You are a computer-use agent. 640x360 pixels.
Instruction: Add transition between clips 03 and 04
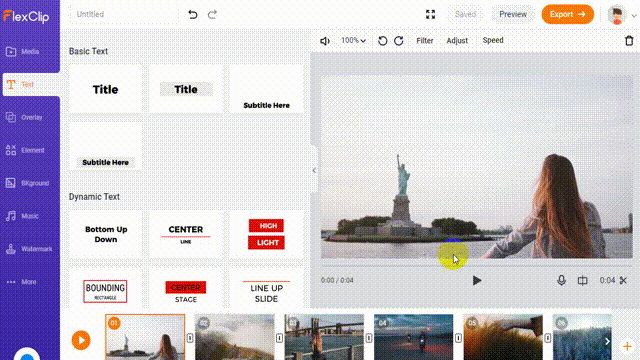(369, 338)
